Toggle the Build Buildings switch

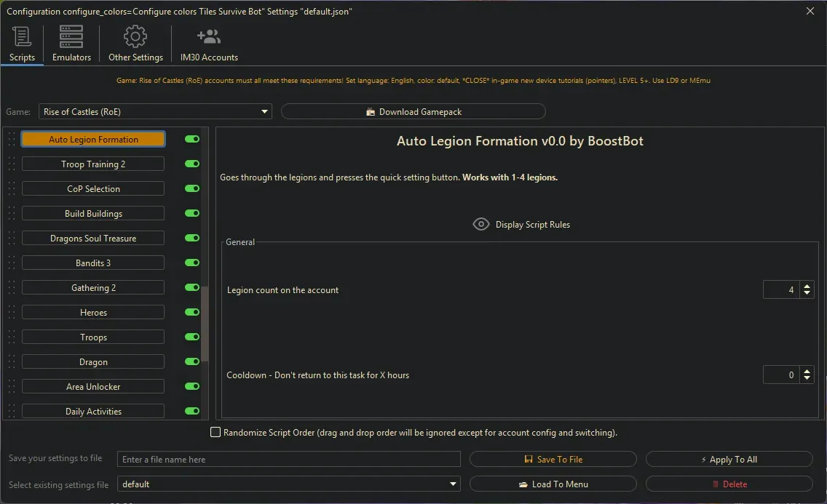pos(192,213)
